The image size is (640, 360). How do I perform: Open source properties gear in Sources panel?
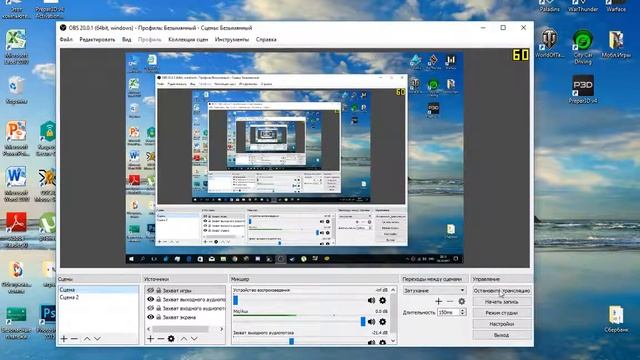click(x=171, y=338)
